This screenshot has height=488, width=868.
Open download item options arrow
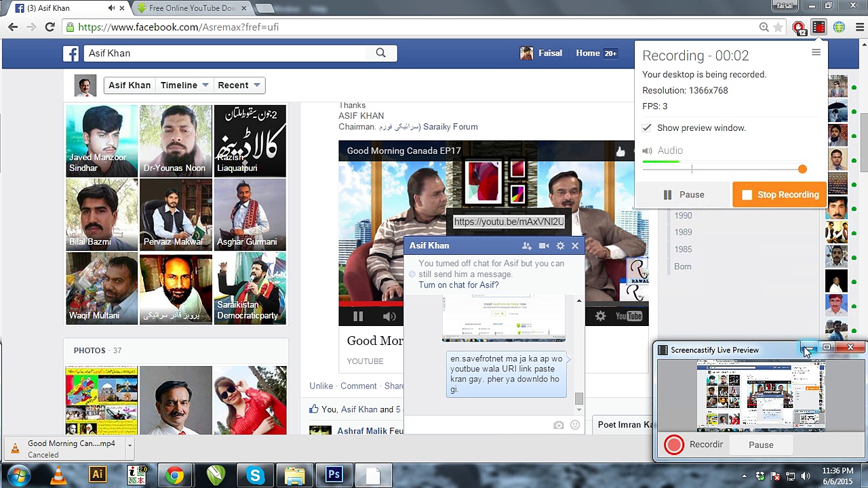point(130,446)
